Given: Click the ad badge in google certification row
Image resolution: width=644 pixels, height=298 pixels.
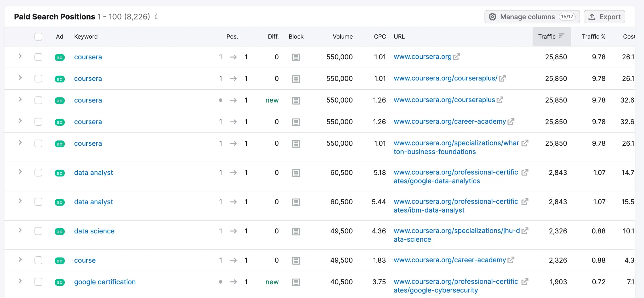Looking at the screenshot, I should (60, 282).
